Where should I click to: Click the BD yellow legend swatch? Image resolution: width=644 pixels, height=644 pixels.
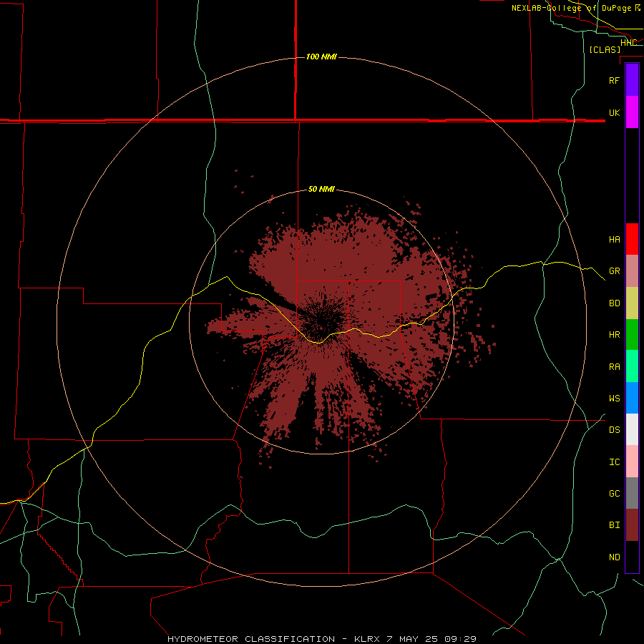[632, 303]
